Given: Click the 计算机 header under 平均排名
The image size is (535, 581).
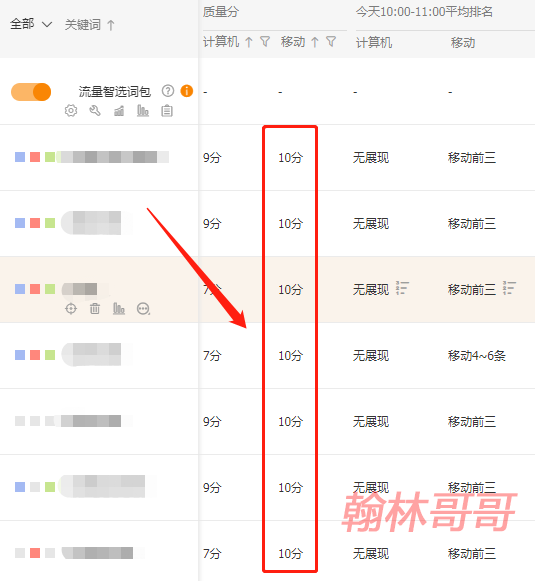Looking at the screenshot, I should 374,43.
